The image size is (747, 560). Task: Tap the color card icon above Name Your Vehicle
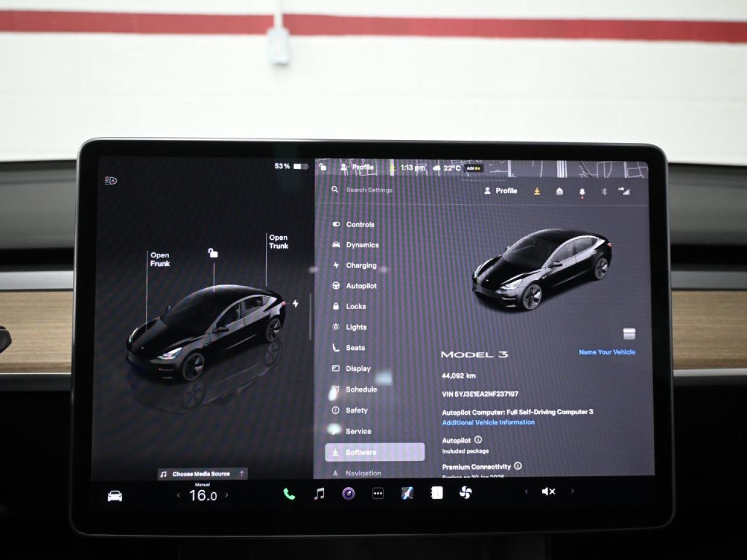pos(629,334)
